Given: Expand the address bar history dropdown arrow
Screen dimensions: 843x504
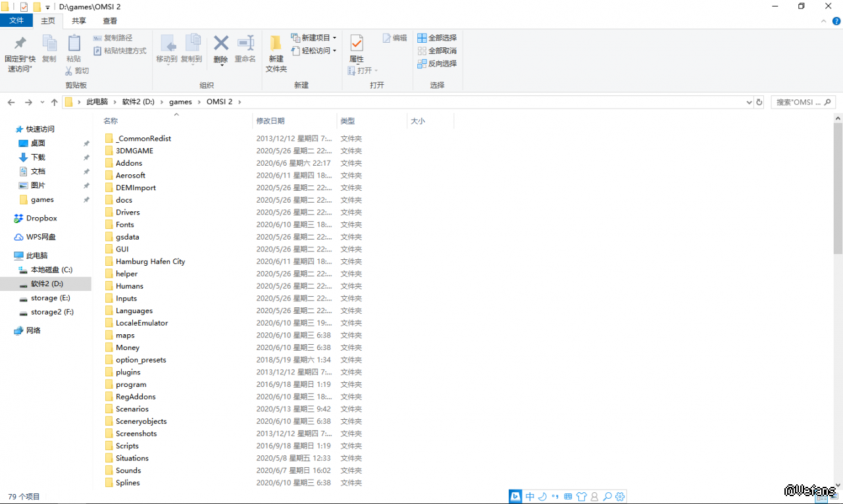Looking at the screenshot, I should tap(749, 102).
